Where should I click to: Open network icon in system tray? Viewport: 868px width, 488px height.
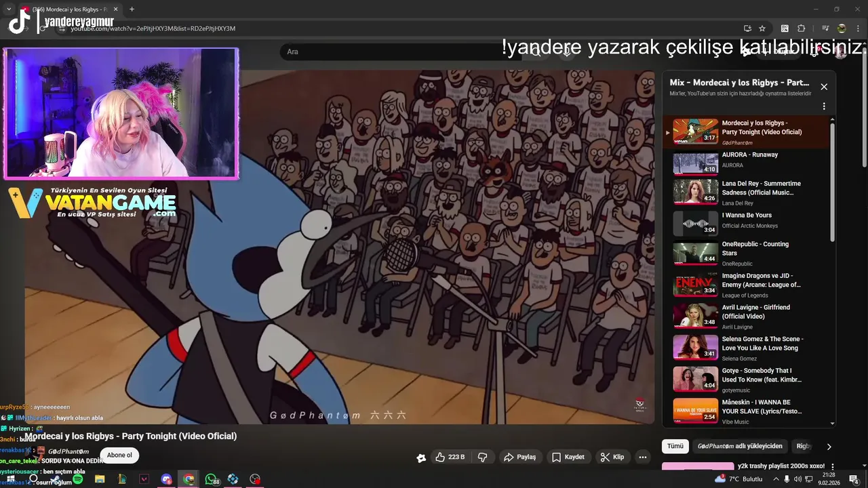(808, 479)
